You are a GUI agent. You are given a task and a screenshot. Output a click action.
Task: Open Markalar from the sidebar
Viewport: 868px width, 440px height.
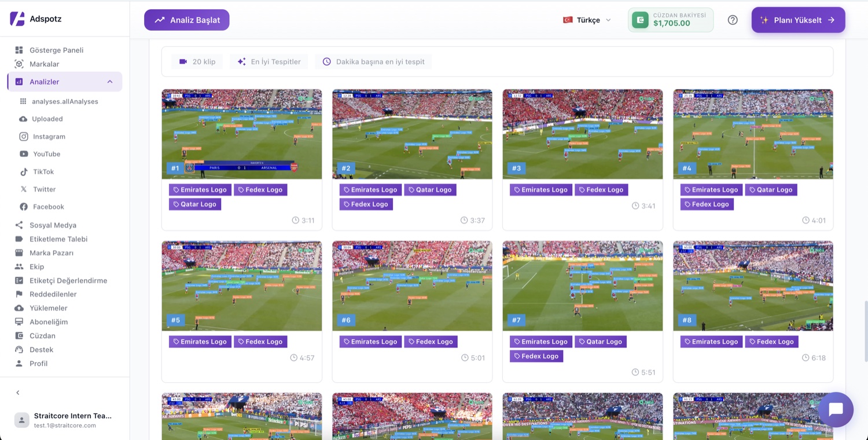point(45,64)
